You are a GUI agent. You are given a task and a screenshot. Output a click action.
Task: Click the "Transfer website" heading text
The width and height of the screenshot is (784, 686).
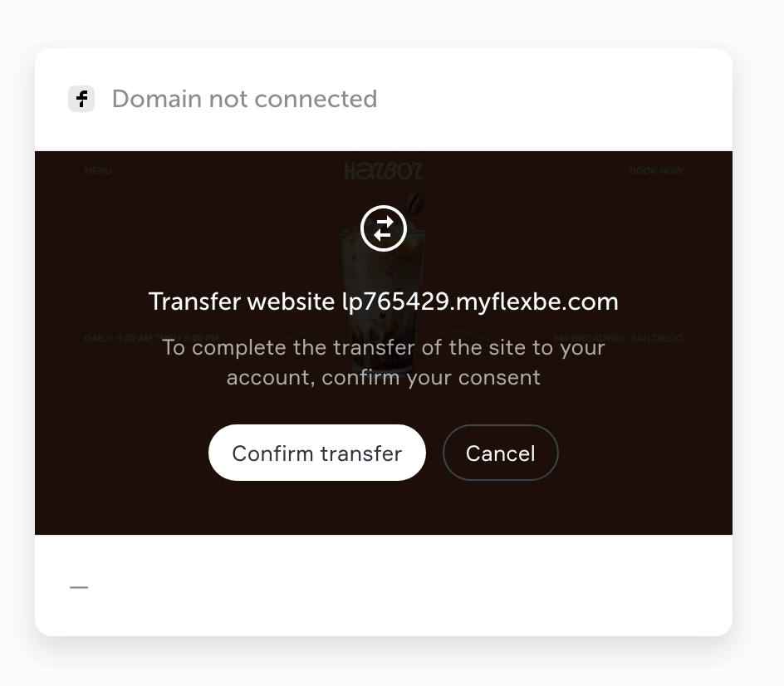click(242, 301)
